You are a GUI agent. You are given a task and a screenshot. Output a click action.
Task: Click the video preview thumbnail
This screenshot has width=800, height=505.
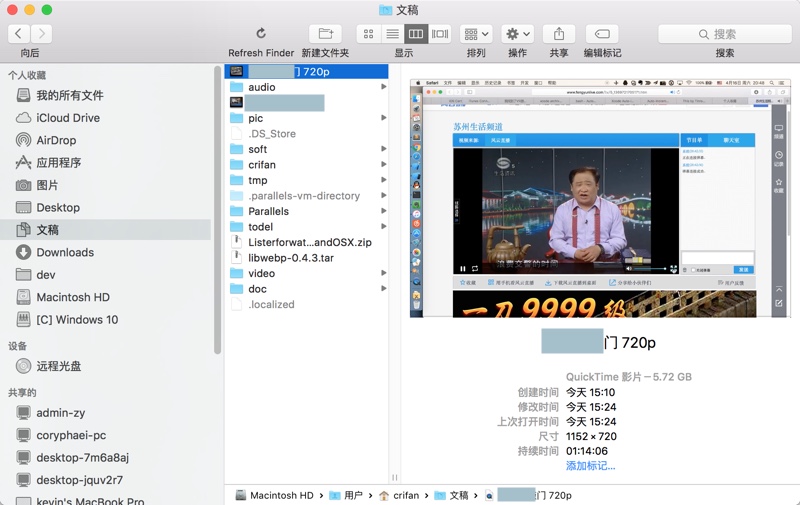click(x=600, y=198)
